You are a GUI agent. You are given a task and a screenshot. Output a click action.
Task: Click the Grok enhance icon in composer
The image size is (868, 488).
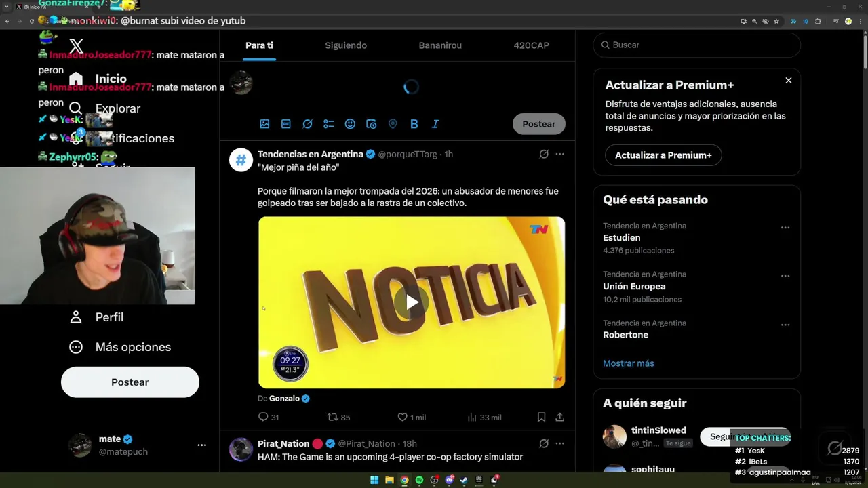pyautogui.click(x=307, y=124)
